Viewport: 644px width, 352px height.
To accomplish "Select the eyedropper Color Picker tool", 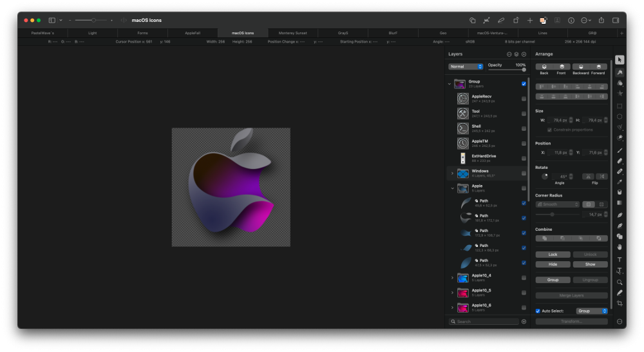I will (x=620, y=182).
